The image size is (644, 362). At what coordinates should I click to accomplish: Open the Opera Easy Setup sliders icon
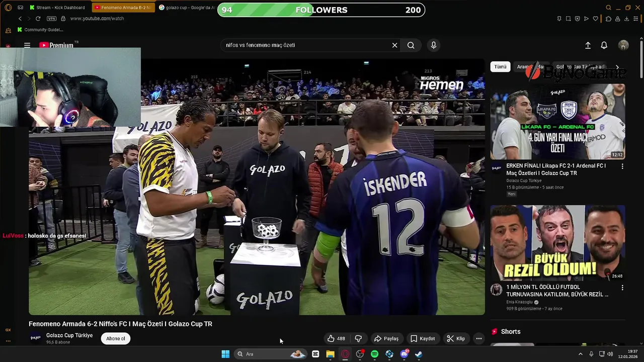pyautogui.click(x=636, y=19)
